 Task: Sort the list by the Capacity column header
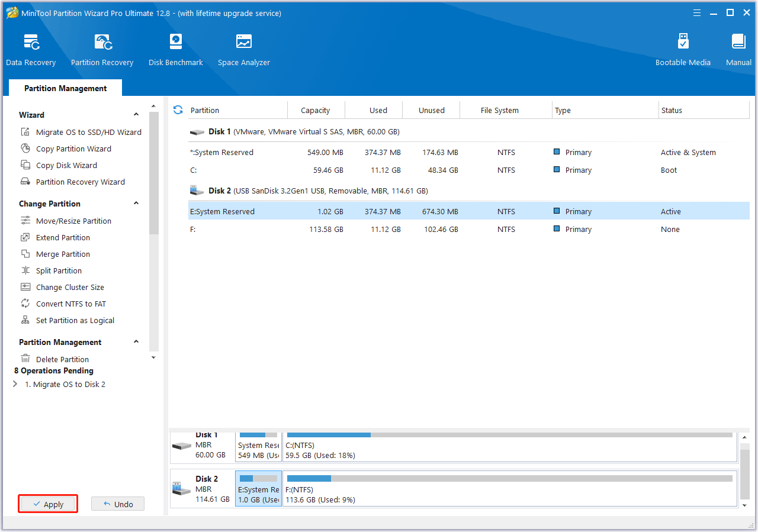pos(315,110)
